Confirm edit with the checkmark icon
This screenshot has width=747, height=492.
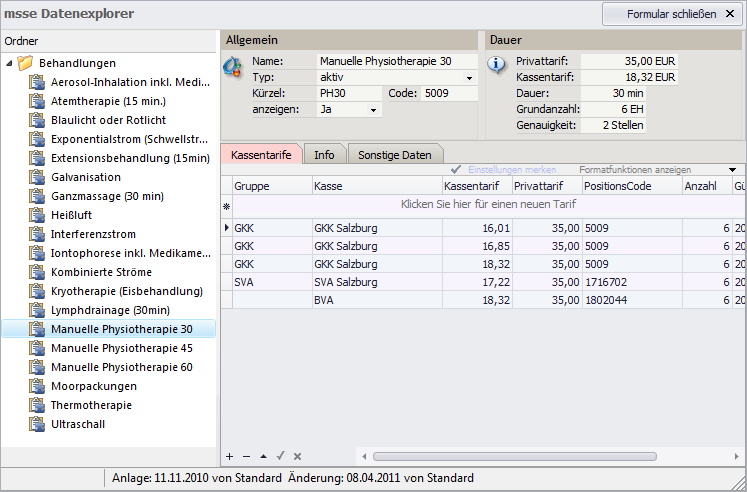coord(280,456)
